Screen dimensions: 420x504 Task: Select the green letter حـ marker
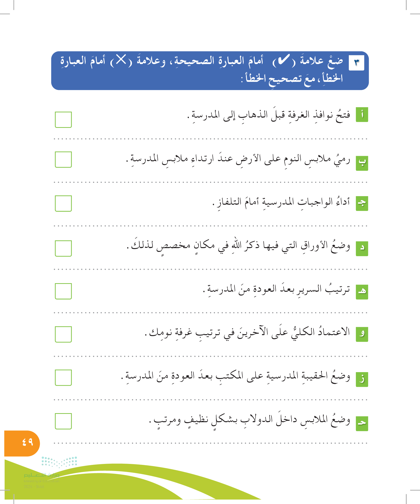point(362,423)
